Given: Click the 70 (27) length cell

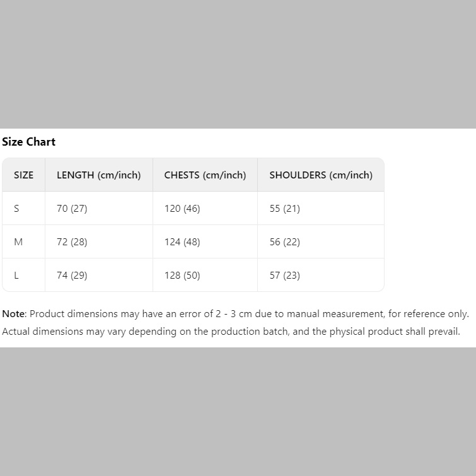Looking at the screenshot, I should point(72,209).
